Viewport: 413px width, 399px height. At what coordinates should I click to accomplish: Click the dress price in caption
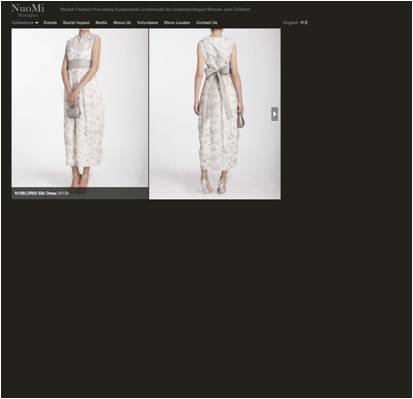[x=63, y=193]
